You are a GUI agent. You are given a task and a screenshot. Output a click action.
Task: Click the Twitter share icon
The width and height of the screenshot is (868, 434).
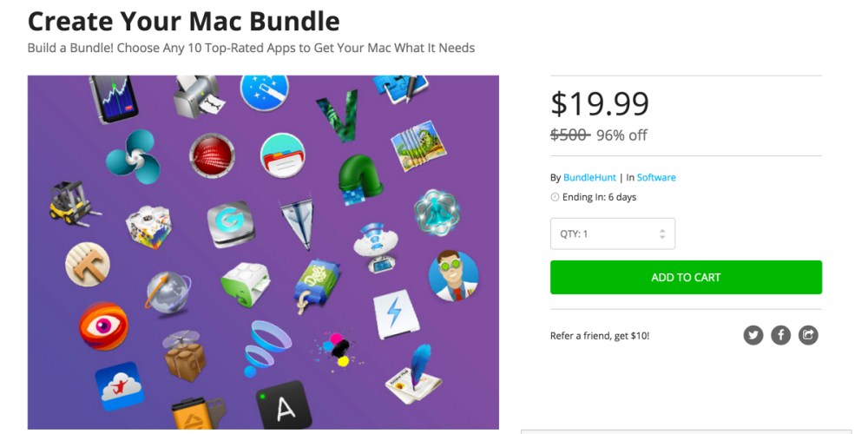(753, 335)
